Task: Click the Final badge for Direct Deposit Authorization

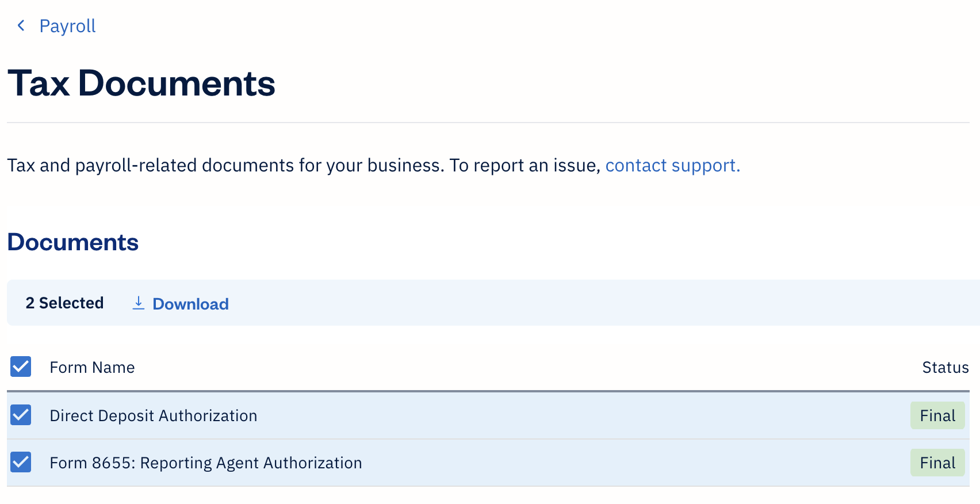Action: (x=937, y=415)
